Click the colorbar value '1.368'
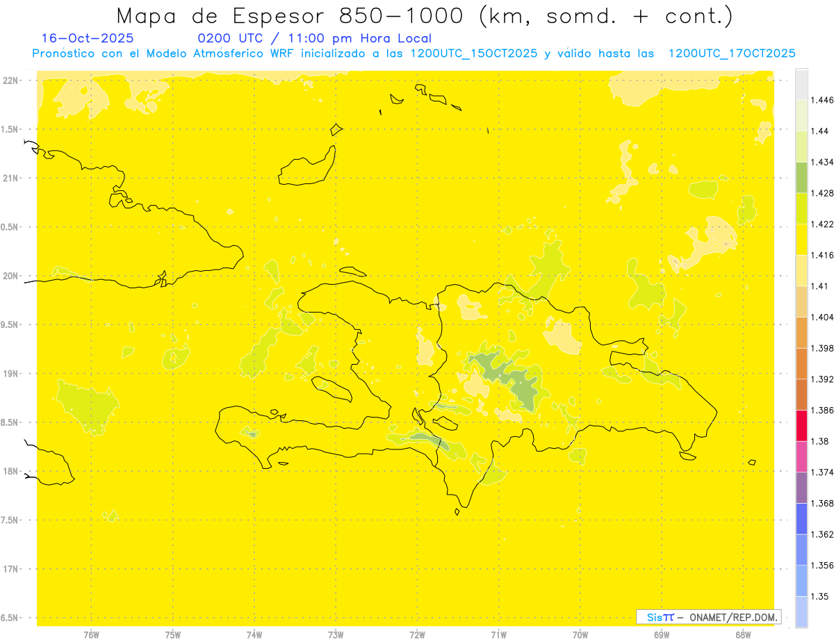Image resolution: width=834 pixels, height=644 pixels. (822, 503)
